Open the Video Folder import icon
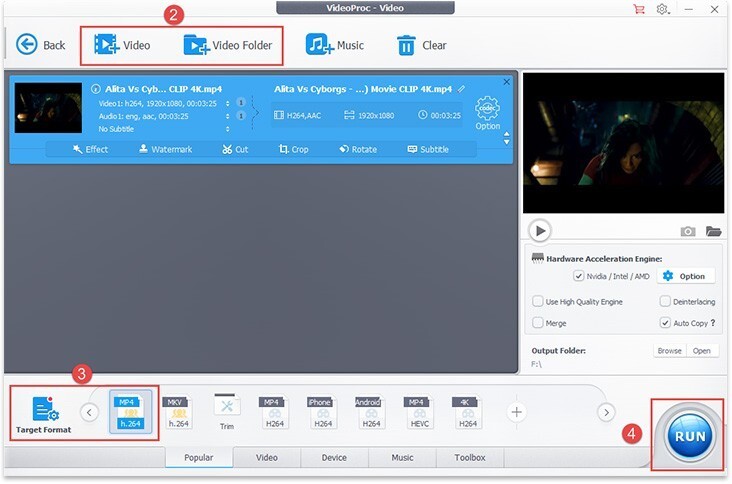Screen dimensions: 732x484 point(196,45)
